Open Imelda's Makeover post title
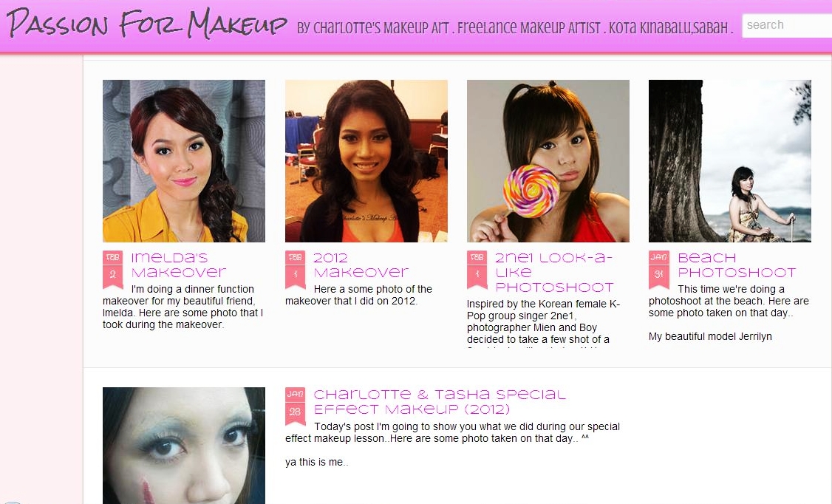Viewport: 832px width, 504px height. click(x=178, y=265)
